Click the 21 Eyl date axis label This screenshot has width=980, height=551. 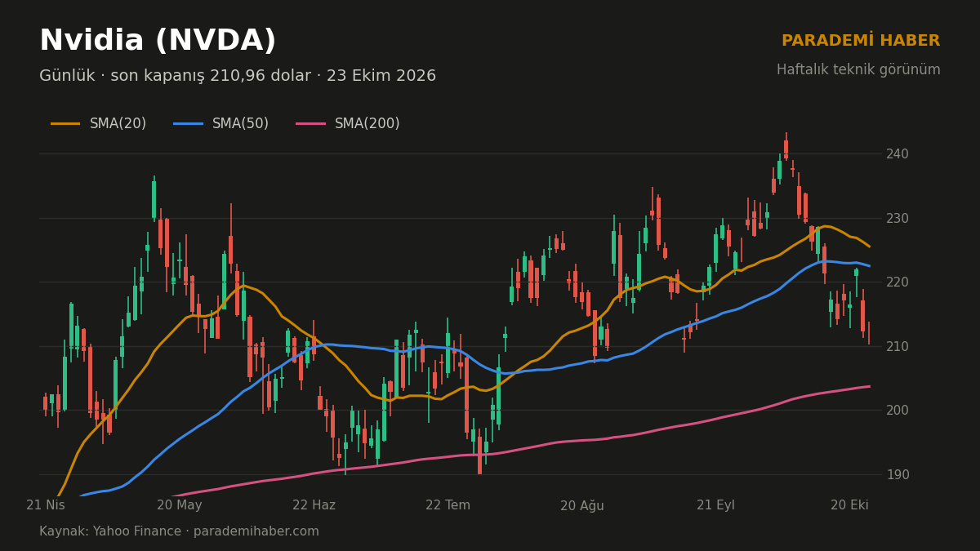(x=715, y=505)
